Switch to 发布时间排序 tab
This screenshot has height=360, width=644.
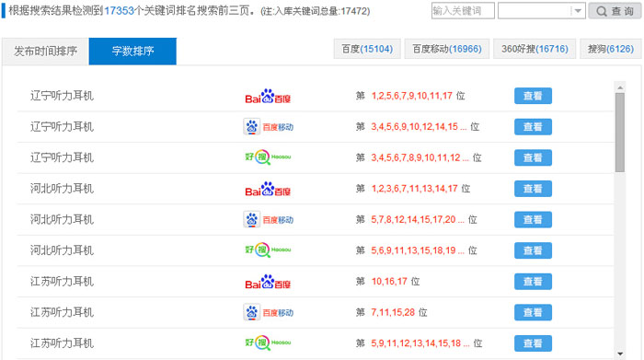tap(46, 52)
